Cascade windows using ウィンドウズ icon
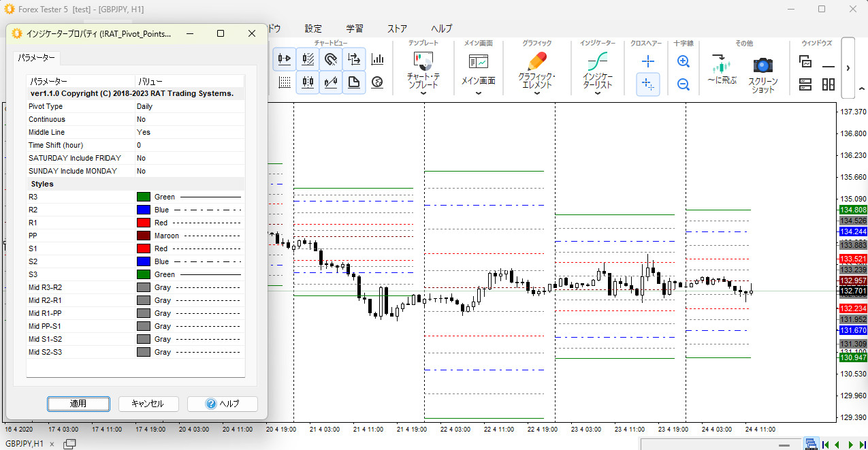Screen dimensions: 868x450 806,61
